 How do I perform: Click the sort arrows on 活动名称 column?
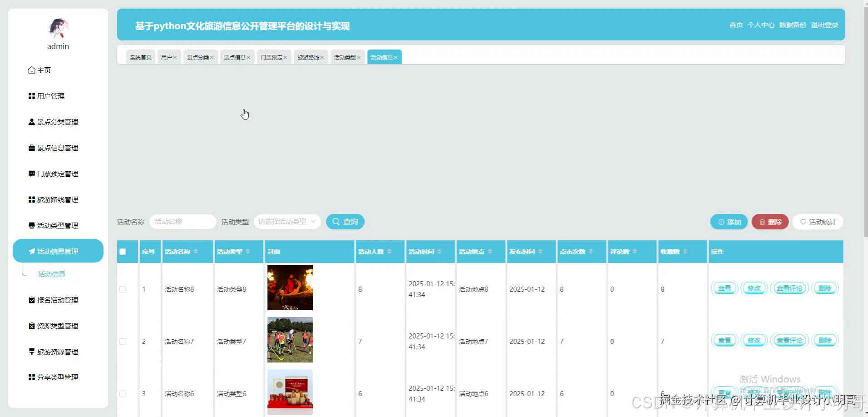coord(196,252)
